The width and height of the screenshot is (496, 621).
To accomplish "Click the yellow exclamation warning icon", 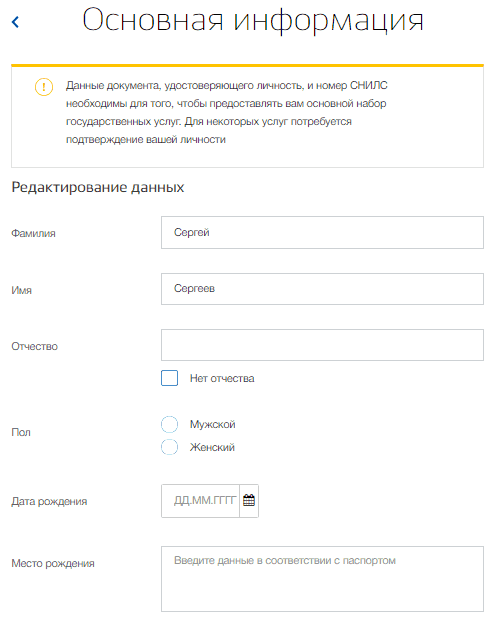I will (44, 87).
